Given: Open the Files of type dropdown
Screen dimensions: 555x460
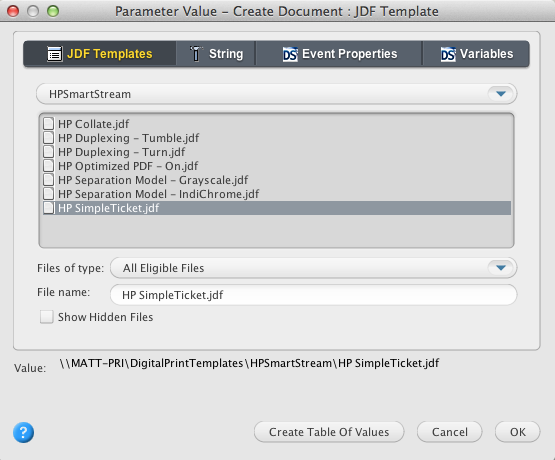Looking at the screenshot, I should pyautogui.click(x=314, y=268).
